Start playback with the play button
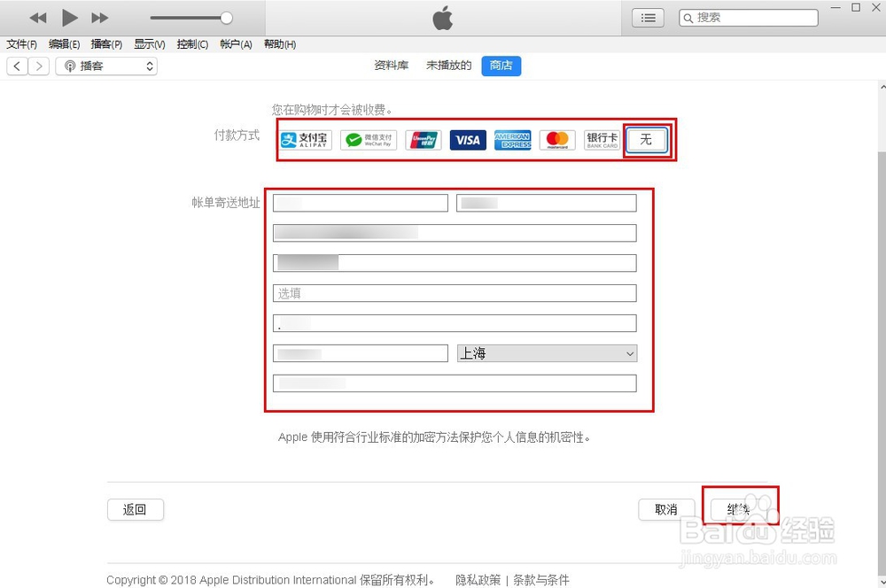The image size is (886, 588). (x=69, y=18)
